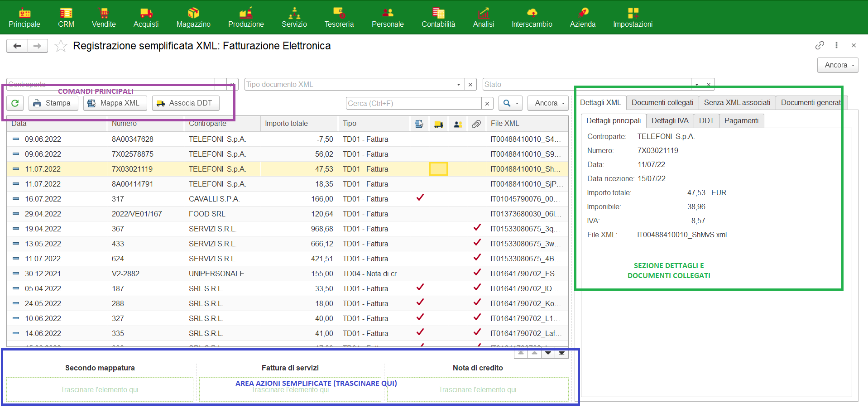Select the highlighted yellow DDT cell
This screenshot has height=408, width=868.
[x=438, y=169]
